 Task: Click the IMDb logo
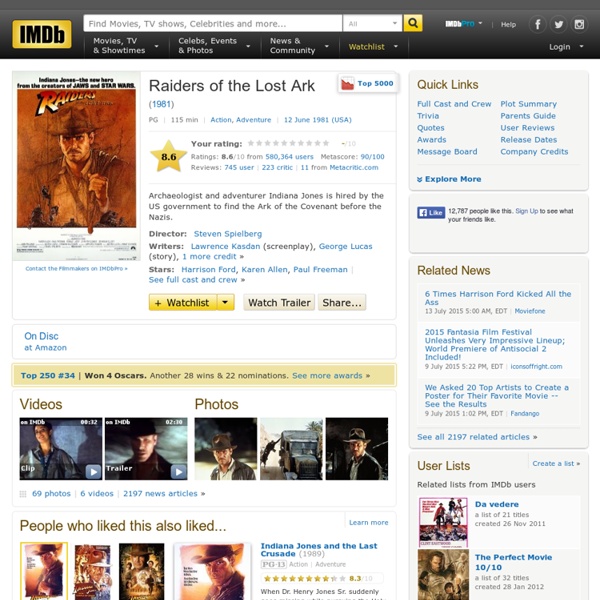42,34
